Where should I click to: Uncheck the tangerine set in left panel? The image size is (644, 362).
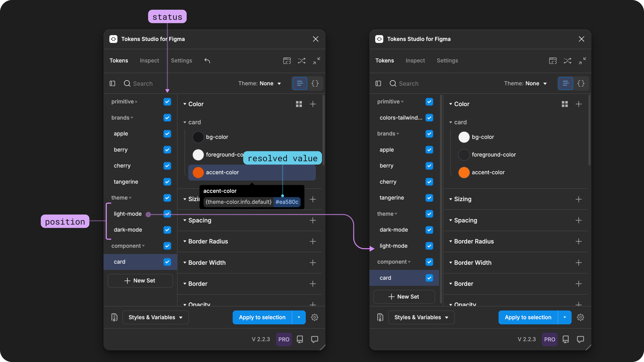click(167, 182)
